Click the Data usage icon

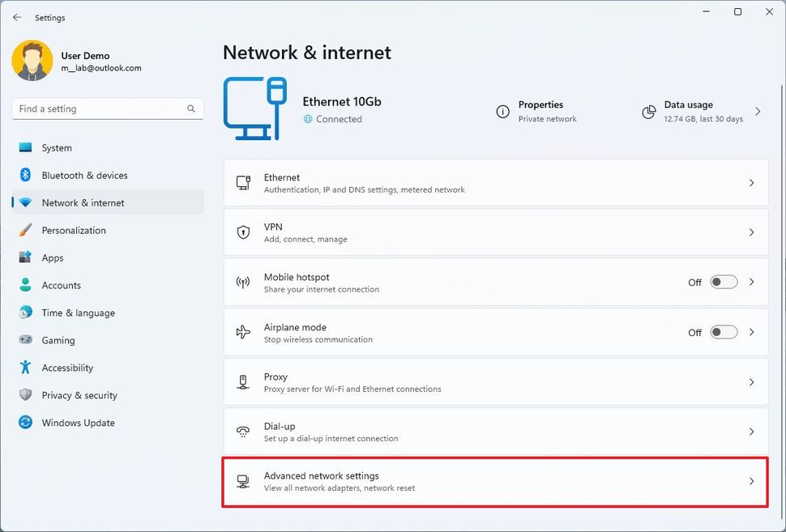649,112
